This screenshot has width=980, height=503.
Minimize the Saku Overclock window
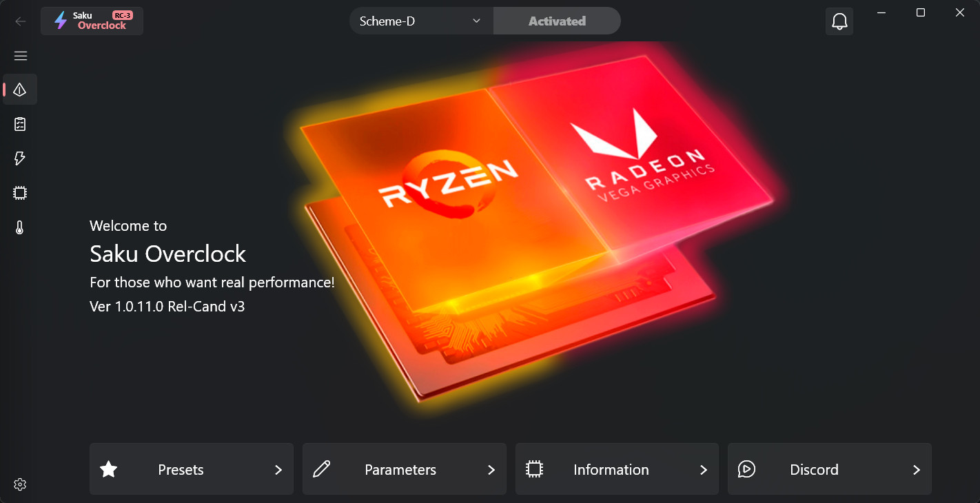[x=881, y=12]
